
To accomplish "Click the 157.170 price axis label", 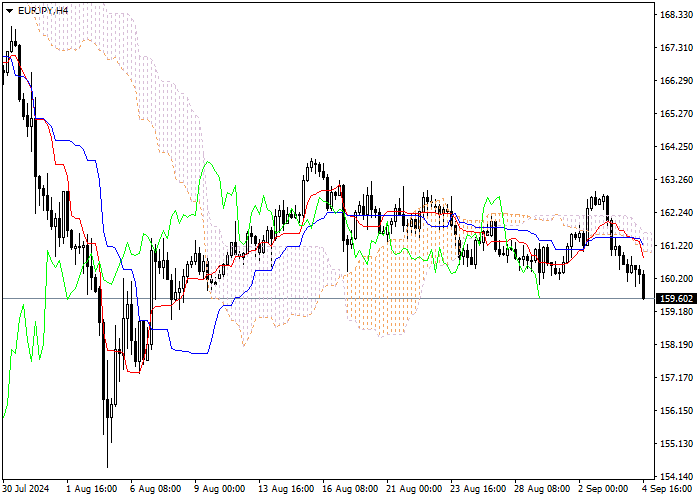I will 676,378.
